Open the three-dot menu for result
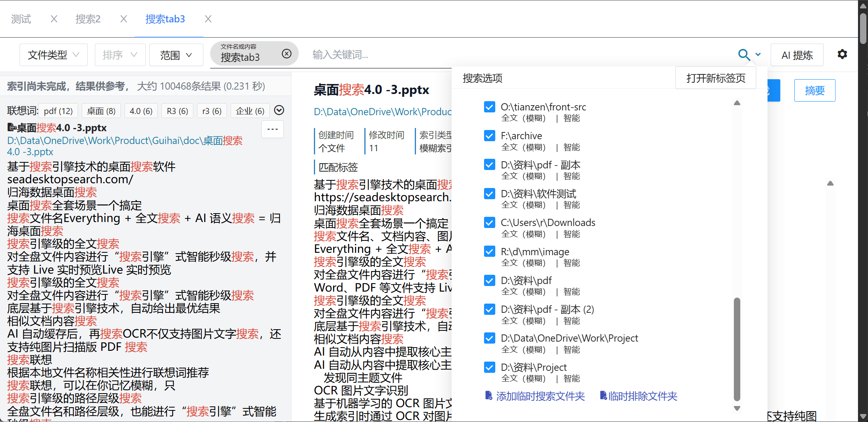Image resolution: width=868 pixels, height=422 pixels. (x=273, y=129)
